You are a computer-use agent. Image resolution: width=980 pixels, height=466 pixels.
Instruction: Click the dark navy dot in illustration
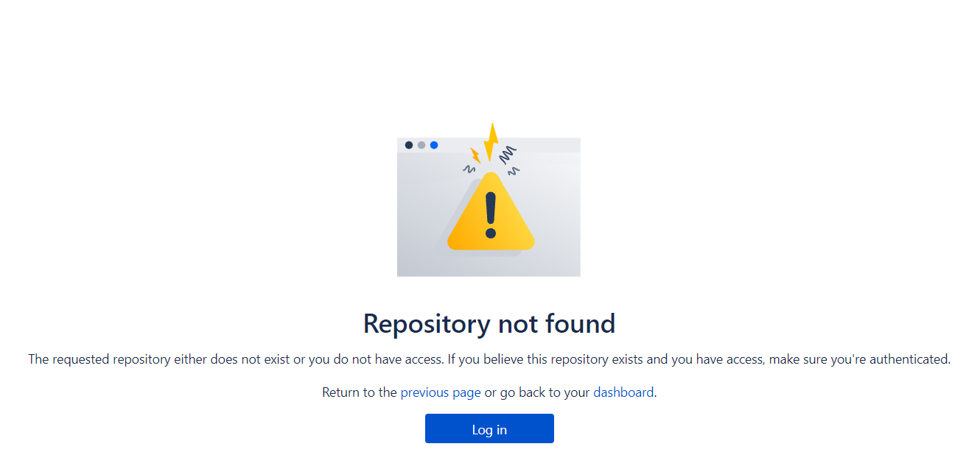click(x=409, y=145)
